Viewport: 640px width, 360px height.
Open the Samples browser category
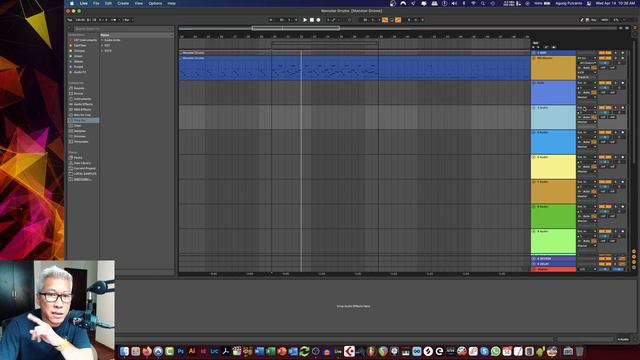[80, 131]
